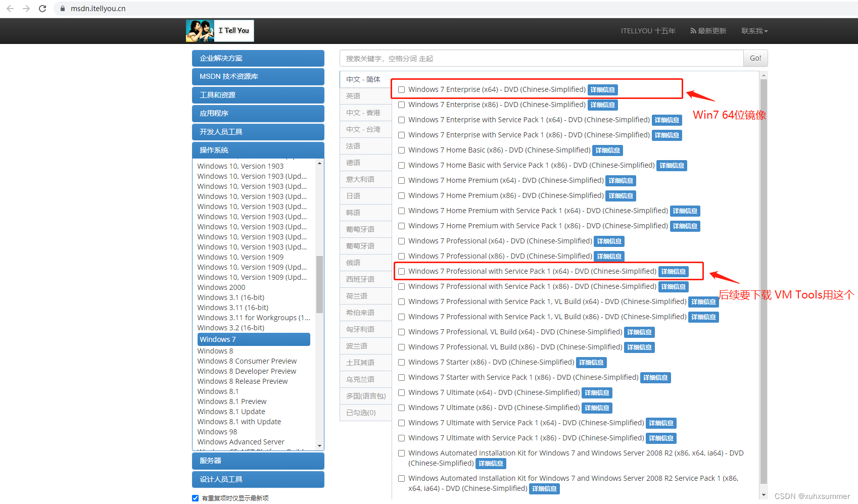Select the 日语 language tab
The height and width of the screenshot is (504, 858).
365,196
